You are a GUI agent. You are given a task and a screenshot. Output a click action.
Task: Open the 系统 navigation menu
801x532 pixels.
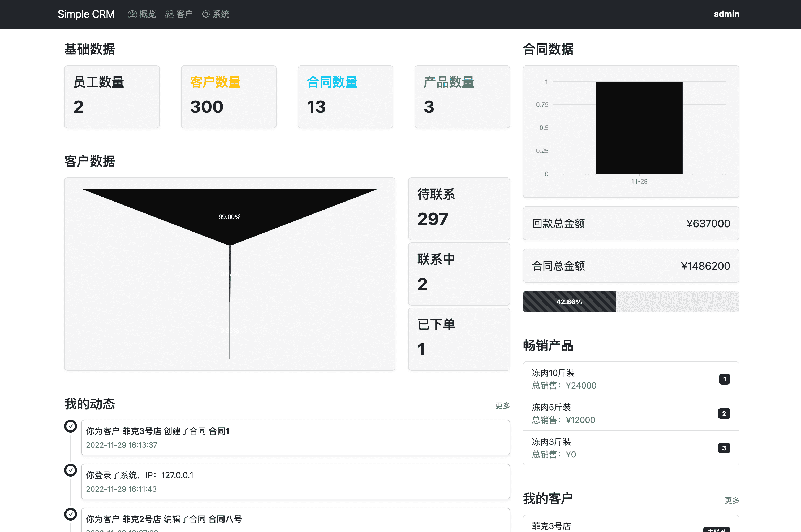point(221,14)
